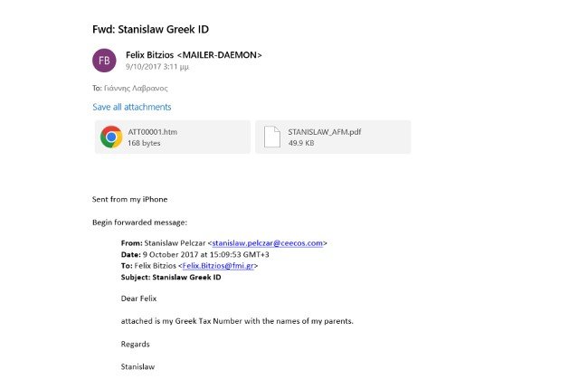Click the Begin forwarded message text
The height and width of the screenshot is (379, 588).
point(139,222)
